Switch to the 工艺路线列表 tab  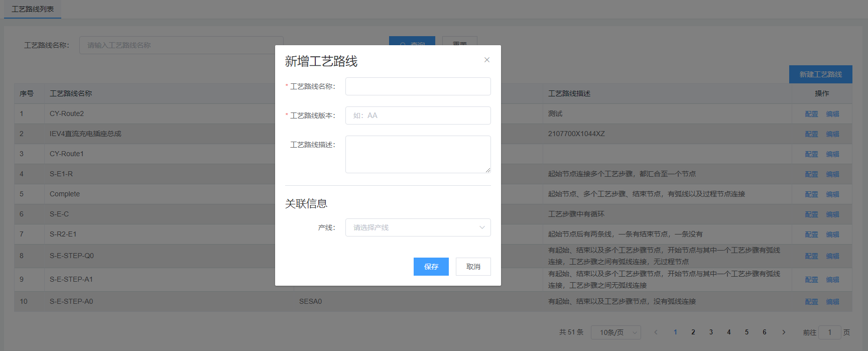click(33, 9)
